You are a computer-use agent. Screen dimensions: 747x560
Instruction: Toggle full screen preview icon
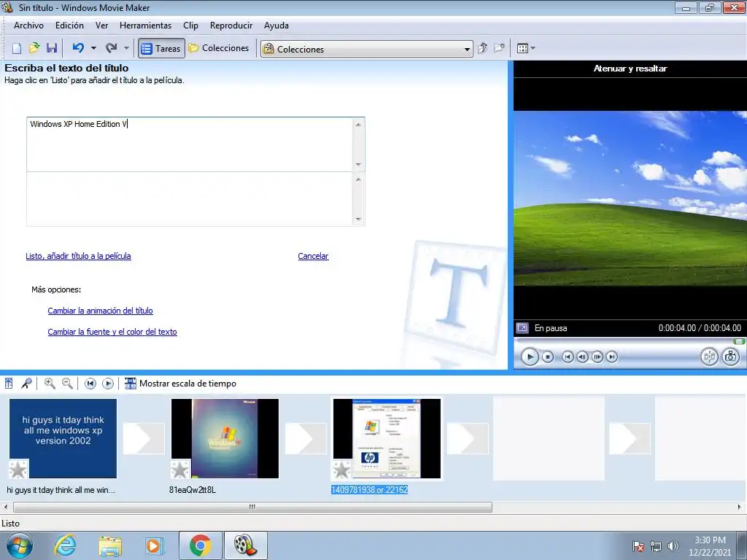[522, 328]
